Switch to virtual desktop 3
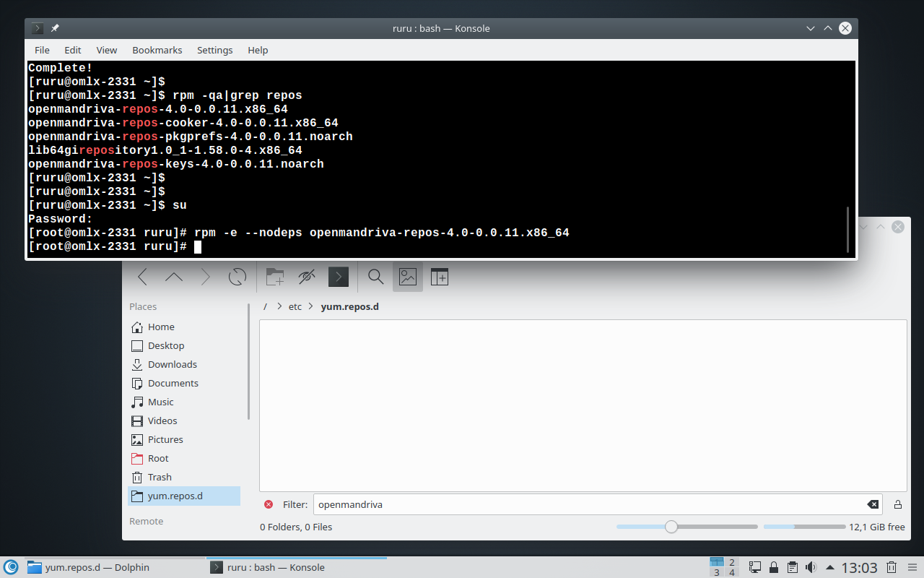This screenshot has height=578, width=924. [x=716, y=572]
